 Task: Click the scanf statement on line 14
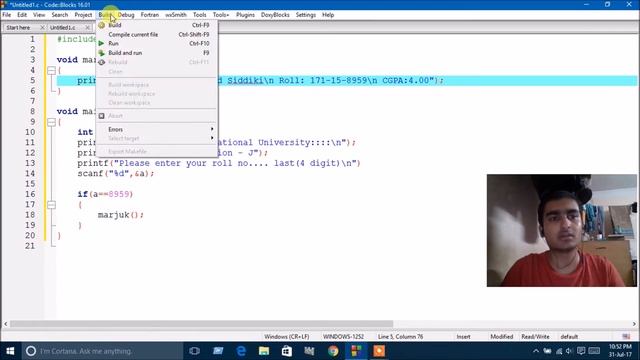[116, 173]
